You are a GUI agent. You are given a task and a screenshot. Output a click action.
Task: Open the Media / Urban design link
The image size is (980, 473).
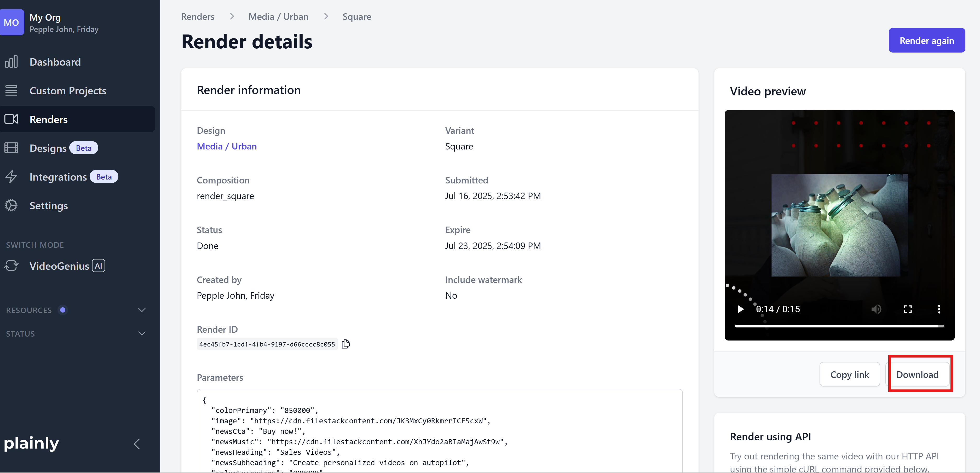point(226,147)
